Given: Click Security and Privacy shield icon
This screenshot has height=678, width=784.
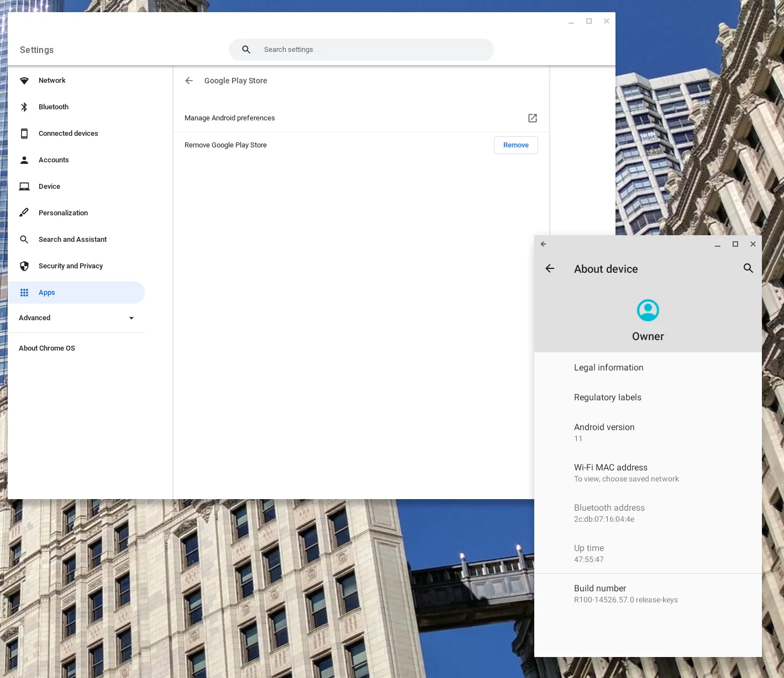Looking at the screenshot, I should (24, 266).
